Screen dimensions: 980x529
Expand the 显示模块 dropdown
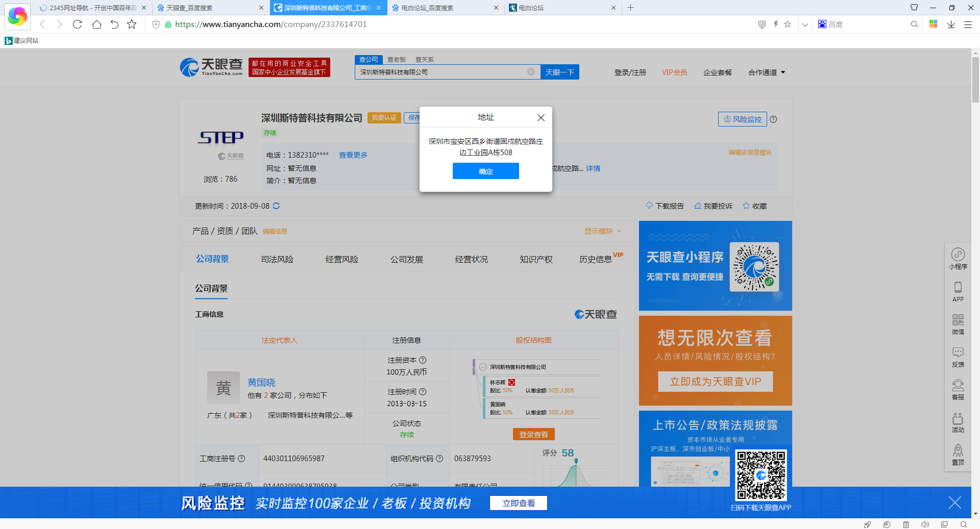click(603, 231)
